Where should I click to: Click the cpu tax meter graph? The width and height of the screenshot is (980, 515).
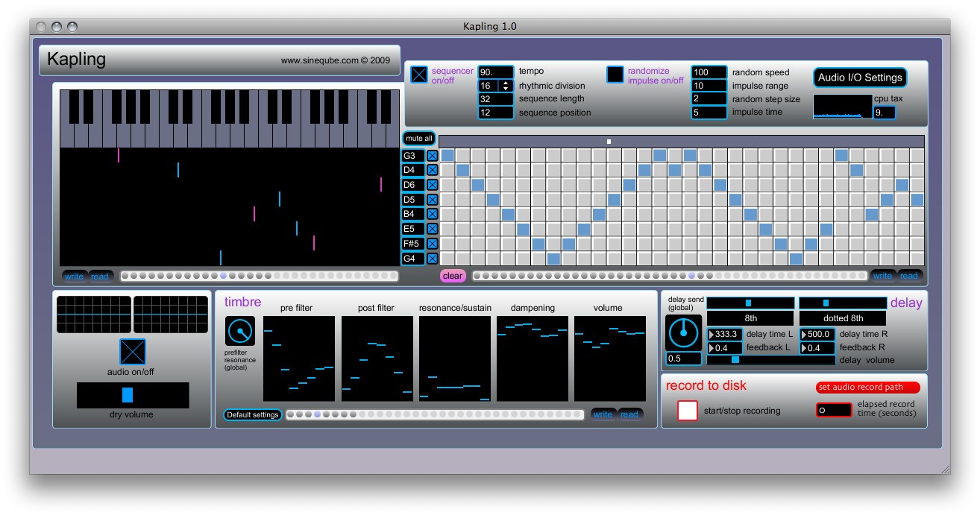click(x=842, y=107)
